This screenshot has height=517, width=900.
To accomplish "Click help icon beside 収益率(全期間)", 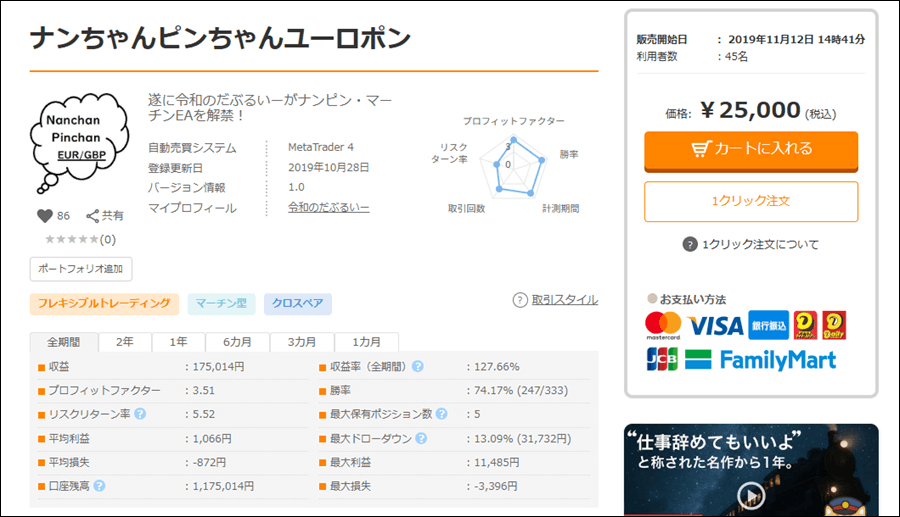I will [x=417, y=366].
